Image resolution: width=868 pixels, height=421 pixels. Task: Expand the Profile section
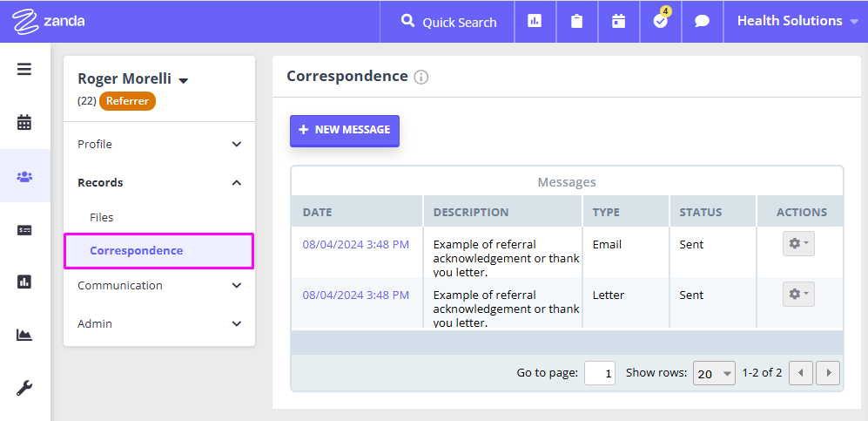pyautogui.click(x=159, y=144)
